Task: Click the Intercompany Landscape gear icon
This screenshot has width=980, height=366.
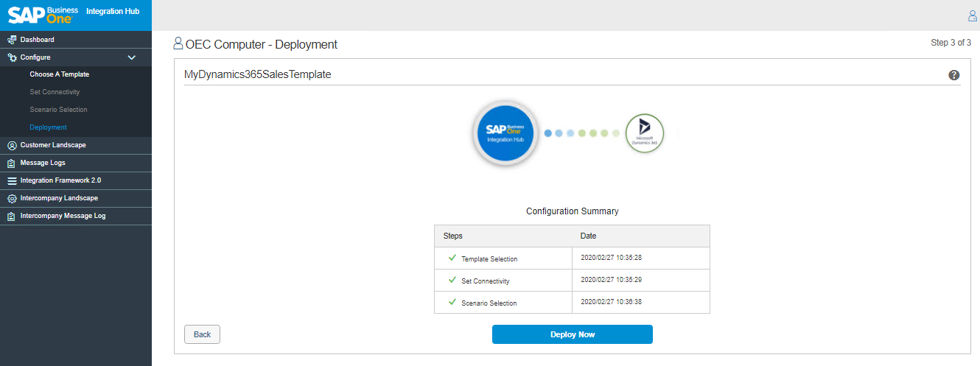Action: point(12,199)
